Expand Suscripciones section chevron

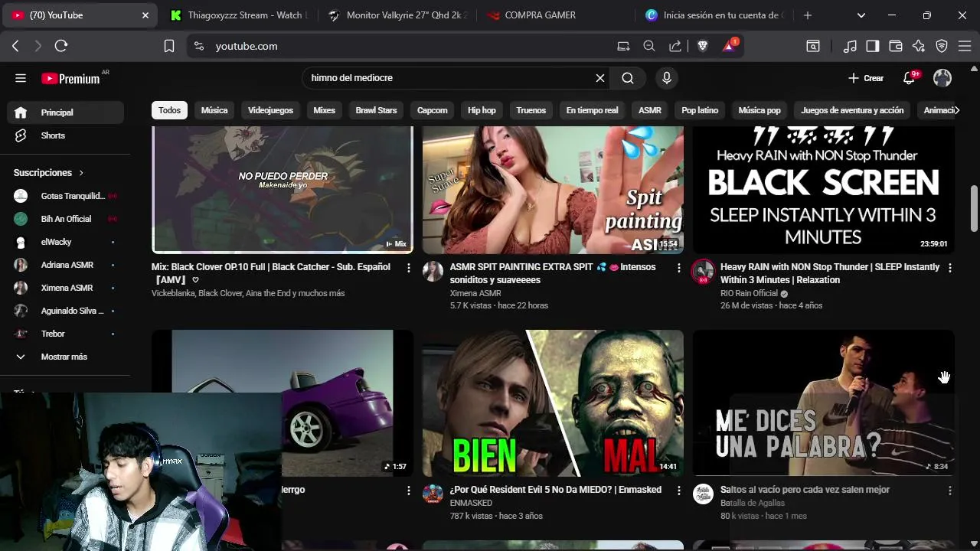click(81, 173)
